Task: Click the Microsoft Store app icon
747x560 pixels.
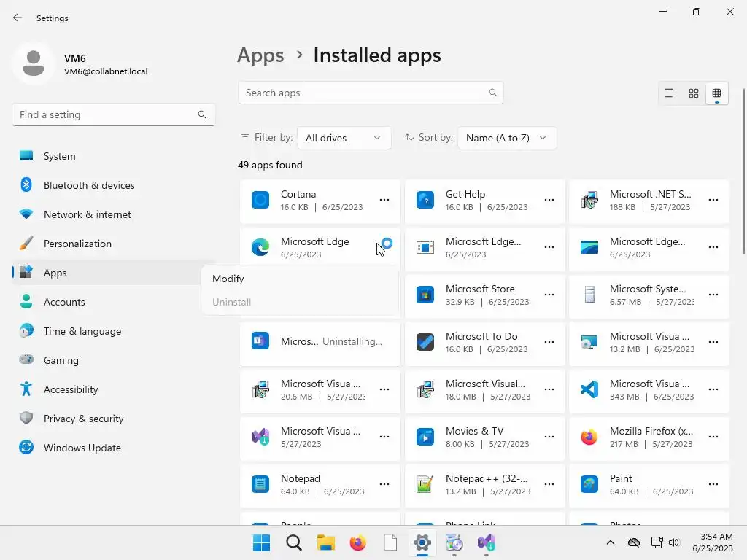Action: pos(425,295)
